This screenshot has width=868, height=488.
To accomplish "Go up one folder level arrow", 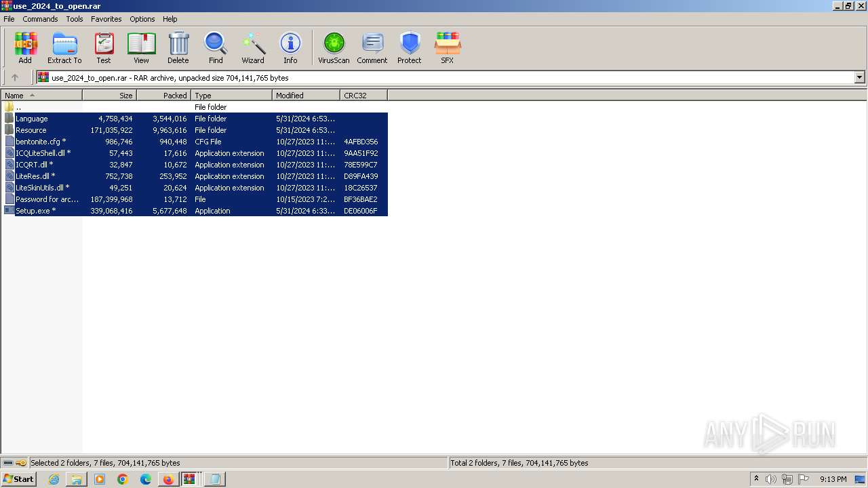I will point(15,77).
